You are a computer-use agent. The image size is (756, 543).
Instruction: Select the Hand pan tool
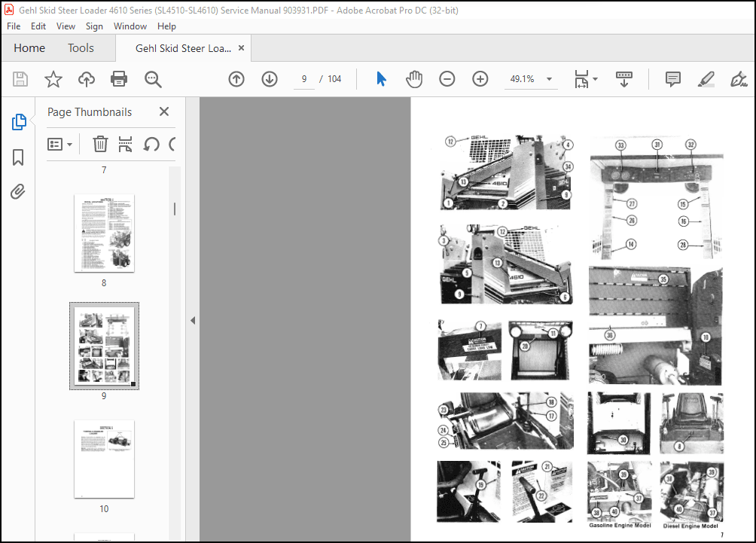(x=413, y=79)
